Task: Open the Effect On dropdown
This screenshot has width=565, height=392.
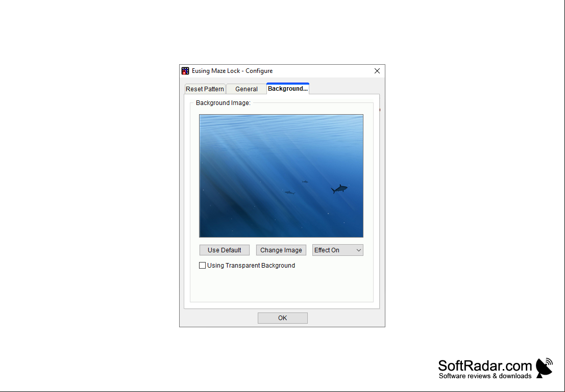Action: (x=338, y=250)
